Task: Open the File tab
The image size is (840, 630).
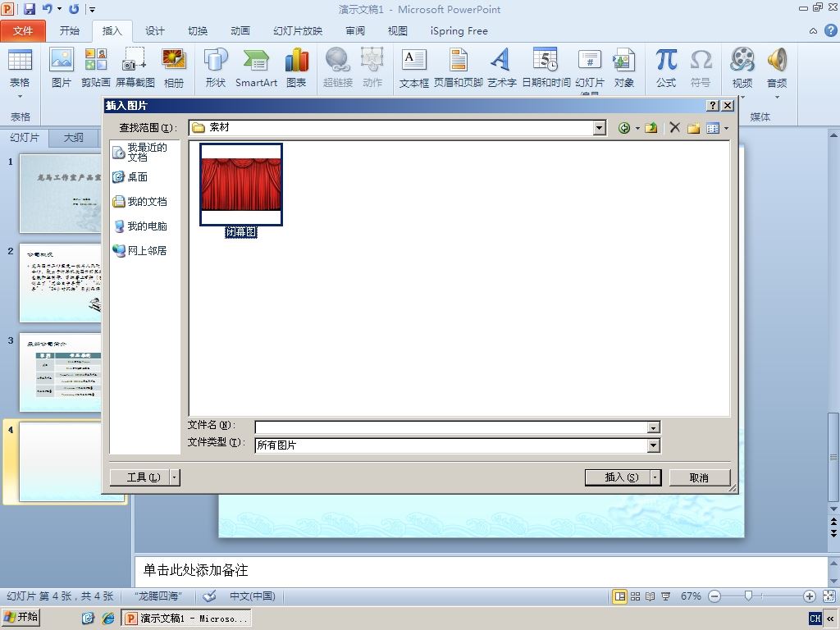Action: pyautogui.click(x=23, y=31)
